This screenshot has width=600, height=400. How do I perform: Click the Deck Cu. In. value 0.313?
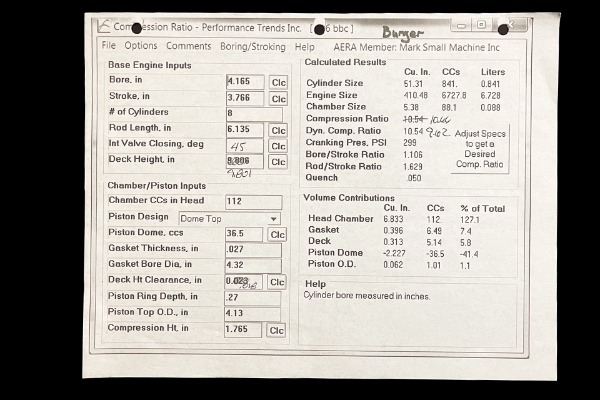(393, 242)
